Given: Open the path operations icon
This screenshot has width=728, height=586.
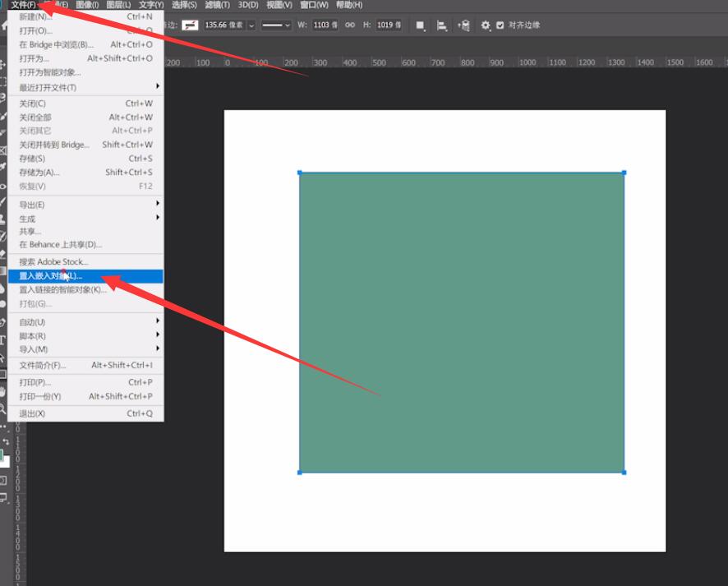Looking at the screenshot, I should pyautogui.click(x=420, y=25).
